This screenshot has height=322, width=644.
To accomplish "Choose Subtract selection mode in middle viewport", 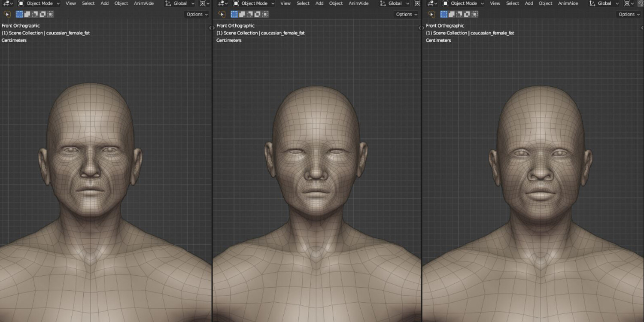I will (x=249, y=14).
